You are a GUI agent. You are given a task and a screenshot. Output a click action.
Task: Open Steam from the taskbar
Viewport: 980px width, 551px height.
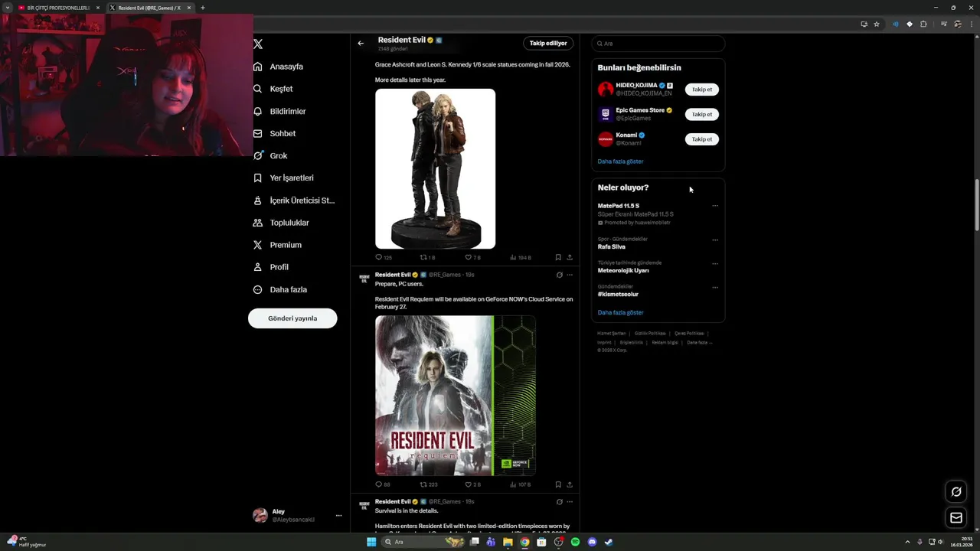click(609, 542)
